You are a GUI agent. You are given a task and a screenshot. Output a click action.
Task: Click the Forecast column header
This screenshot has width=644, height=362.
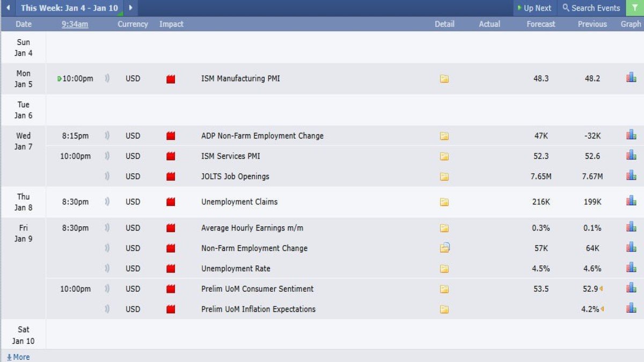(x=540, y=24)
